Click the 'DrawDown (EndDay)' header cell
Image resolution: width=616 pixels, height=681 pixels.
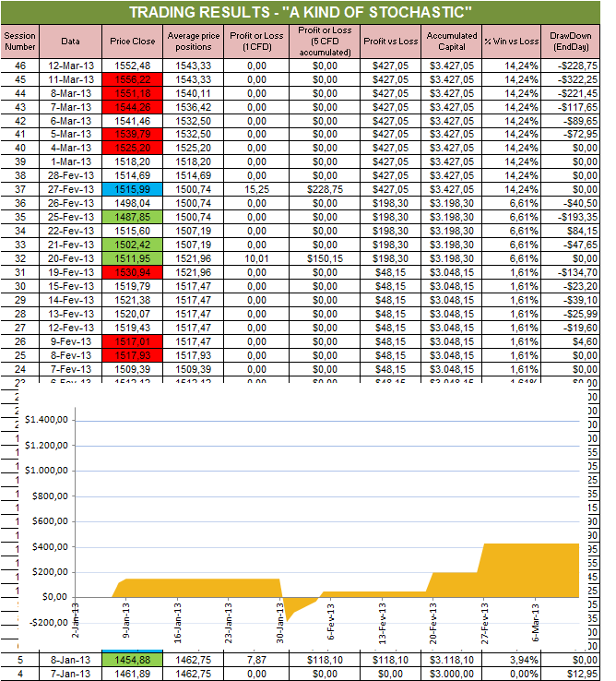click(571, 42)
